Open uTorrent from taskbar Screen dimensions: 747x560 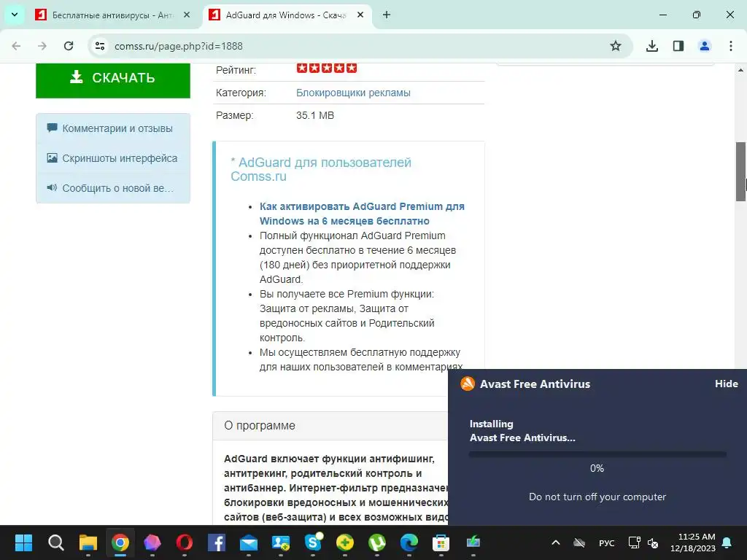[x=377, y=542]
